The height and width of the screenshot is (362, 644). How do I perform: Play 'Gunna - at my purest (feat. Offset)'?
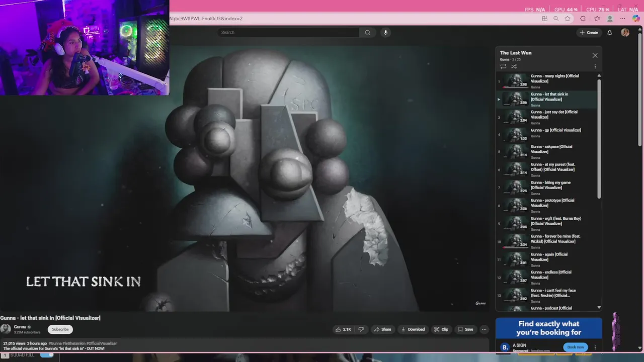point(547,169)
